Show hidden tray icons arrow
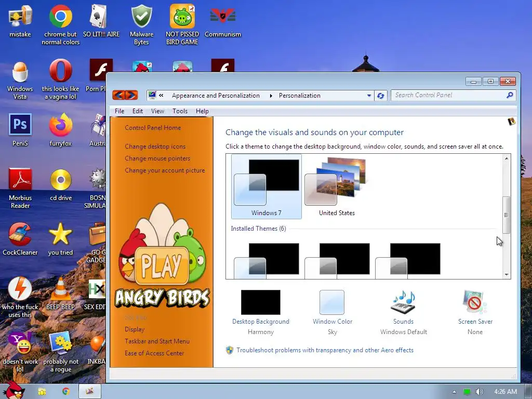The image size is (532, 399). pos(454,392)
